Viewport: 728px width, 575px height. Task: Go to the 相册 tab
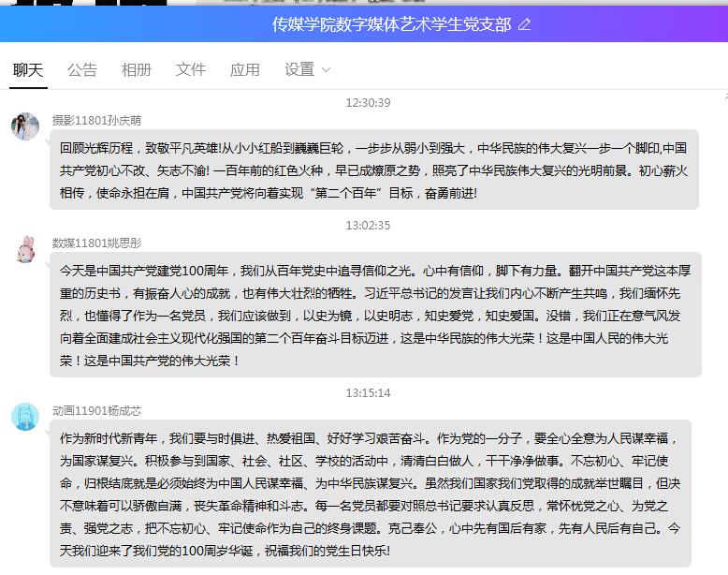[137, 70]
